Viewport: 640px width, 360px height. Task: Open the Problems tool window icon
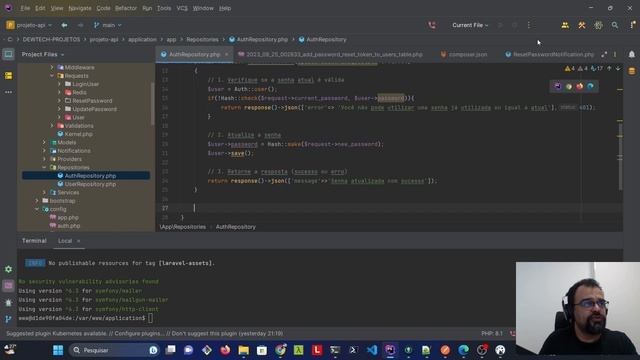point(8,303)
